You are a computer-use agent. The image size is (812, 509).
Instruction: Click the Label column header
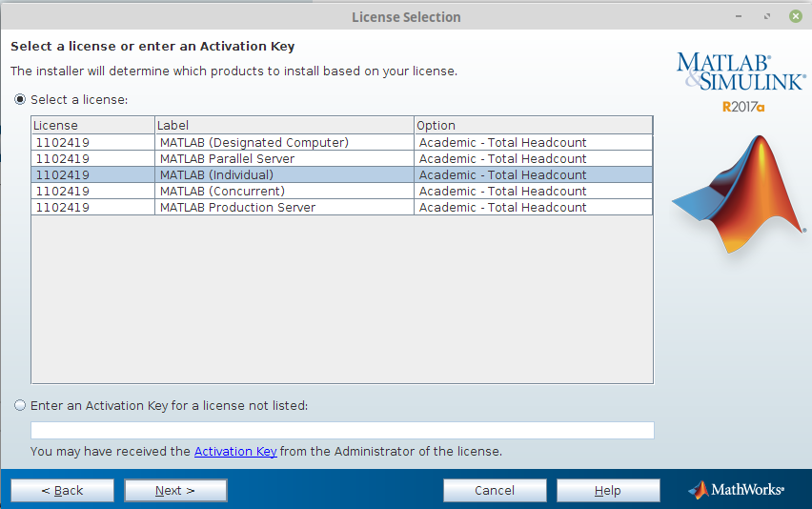[284, 126]
